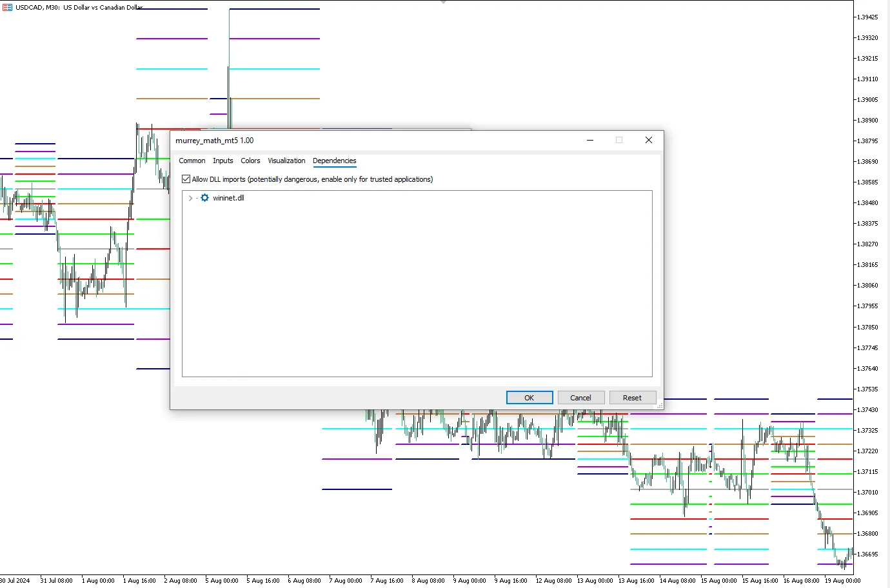The width and height of the screenshot is (890, 588).
Task: Close the murrey_math_mt5 dialog
Action: pyautogui.click(x=648, y=140)
